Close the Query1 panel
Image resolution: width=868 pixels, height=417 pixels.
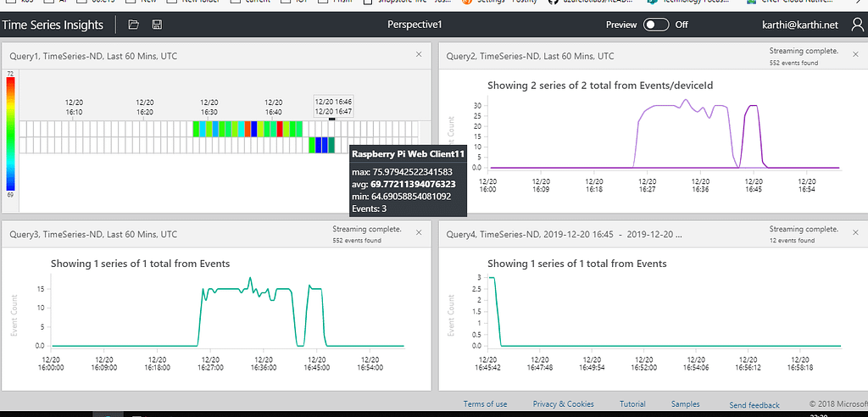coord(419,54)
